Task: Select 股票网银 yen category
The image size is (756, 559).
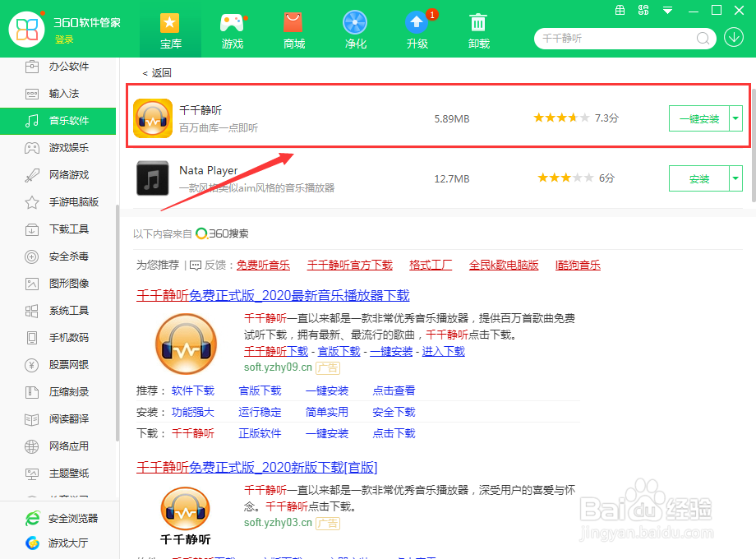Action: (x=58, y=365)
